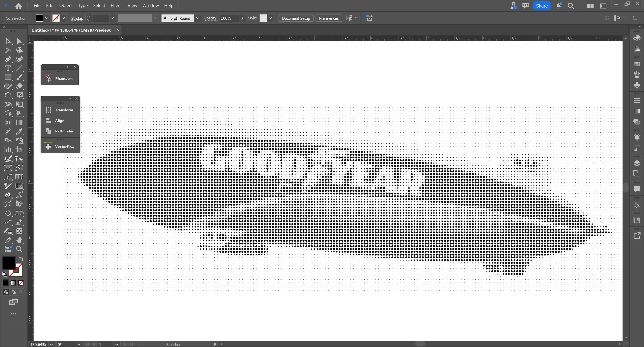
Task: Open the Effect menu
Action: [x=116, y=6]
